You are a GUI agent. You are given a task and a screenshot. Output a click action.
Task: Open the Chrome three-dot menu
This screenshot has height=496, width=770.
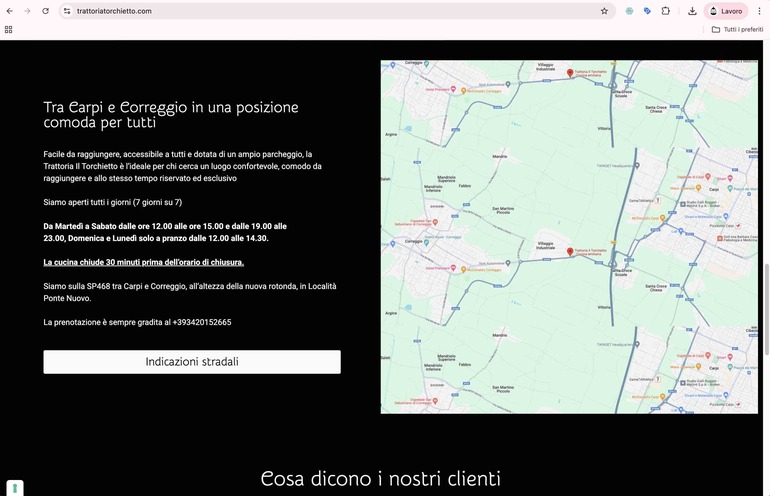[759, 11]
